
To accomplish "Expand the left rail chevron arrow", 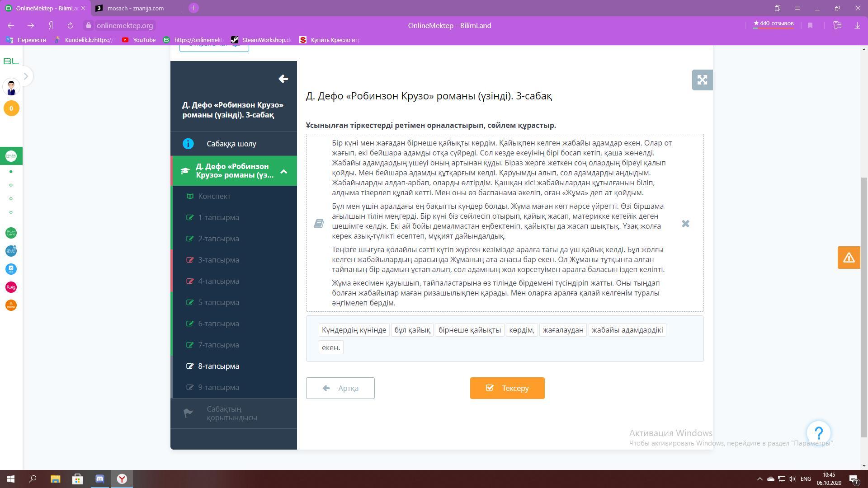I will 26,76.
